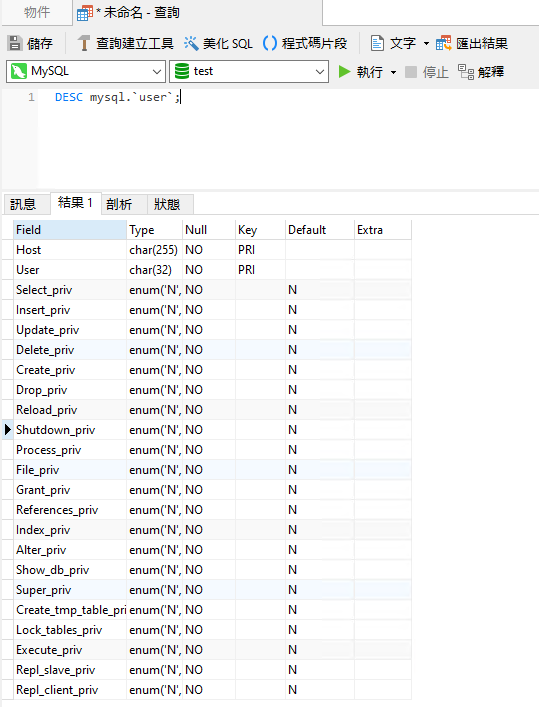539x707 pixels.
Task: Click the char(255) type cell
Action: (x=154, y=250)
